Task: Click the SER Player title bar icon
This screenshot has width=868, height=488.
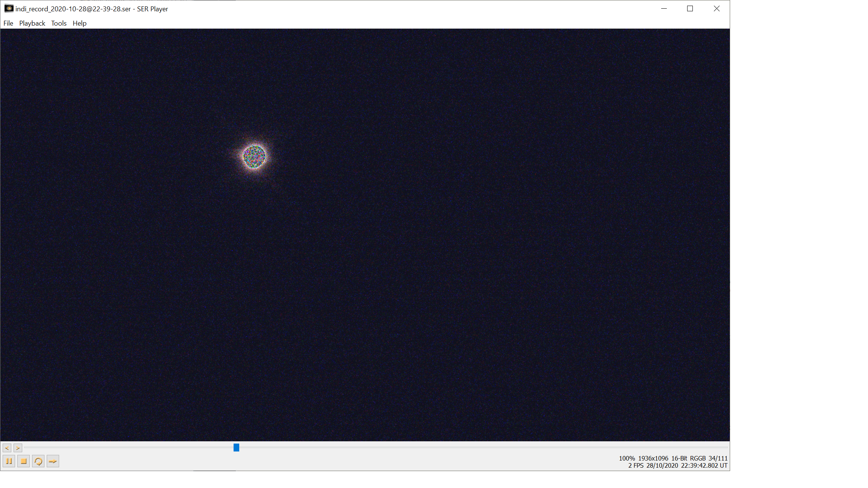Action: (x=9, y=8)
